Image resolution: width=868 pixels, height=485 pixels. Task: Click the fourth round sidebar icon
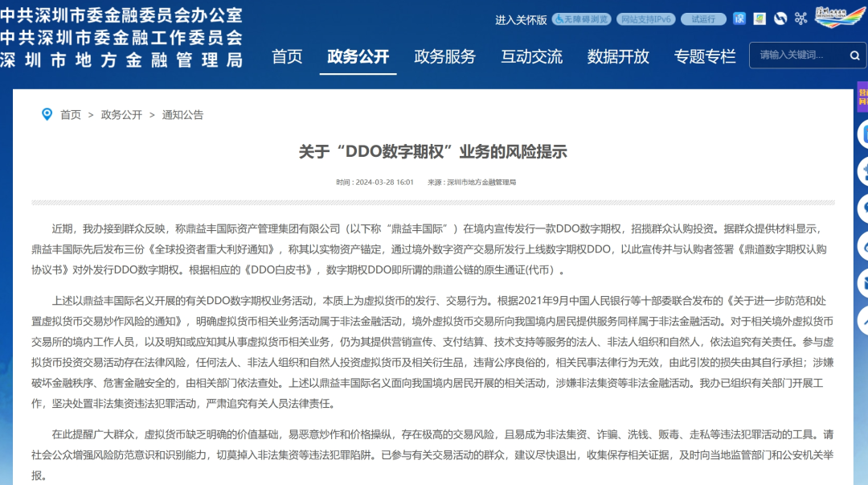pyautogui.click(x=863, y=246)
